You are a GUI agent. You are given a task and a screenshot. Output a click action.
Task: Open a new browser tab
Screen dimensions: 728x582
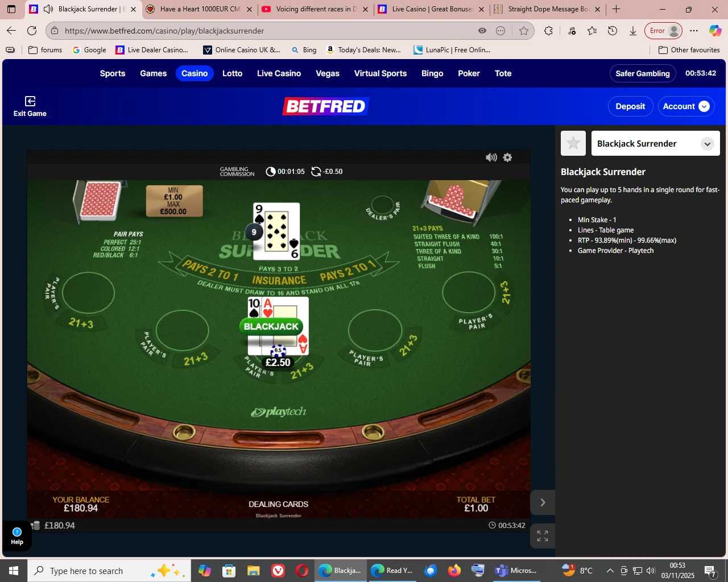click(616, 9)
